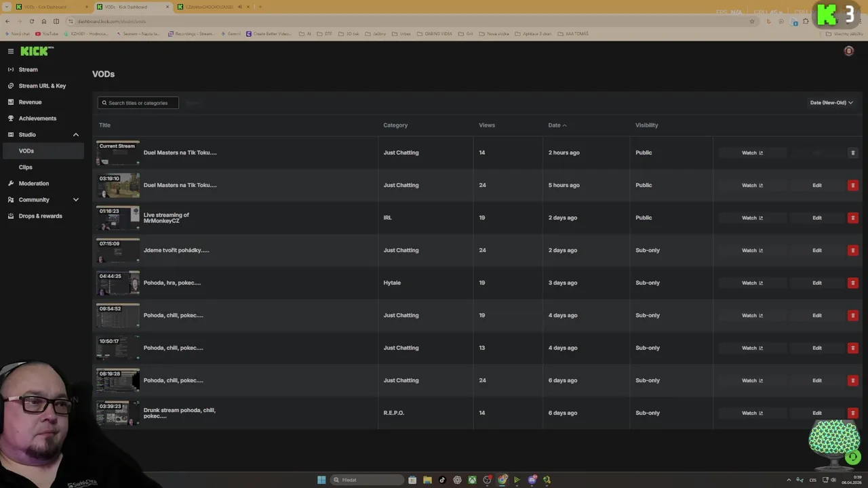Edit the 5 hours ago Duel Masters VOD
Screen dimensions: 868x488
point(817,185)
